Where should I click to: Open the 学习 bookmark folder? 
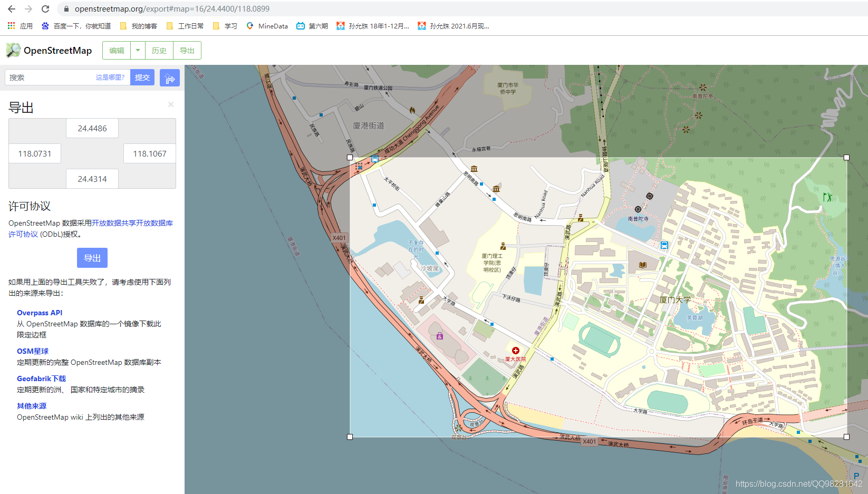coord(225,26)
